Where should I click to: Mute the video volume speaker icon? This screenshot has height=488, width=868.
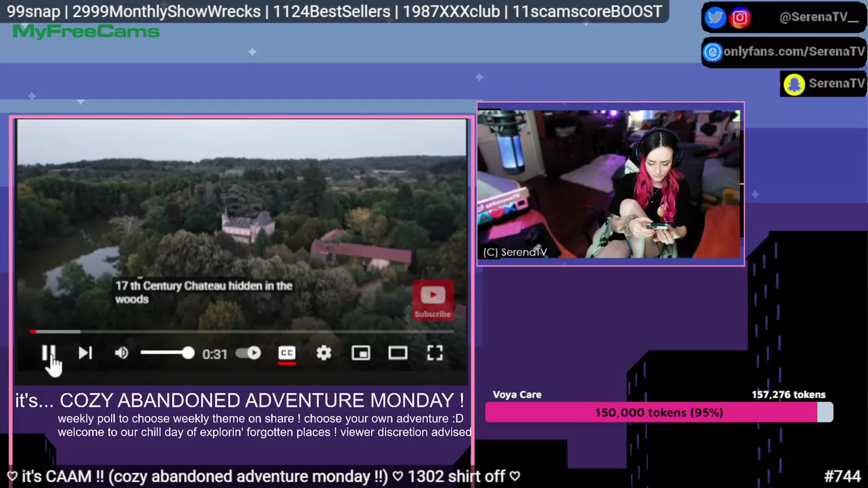coord(121,353)
